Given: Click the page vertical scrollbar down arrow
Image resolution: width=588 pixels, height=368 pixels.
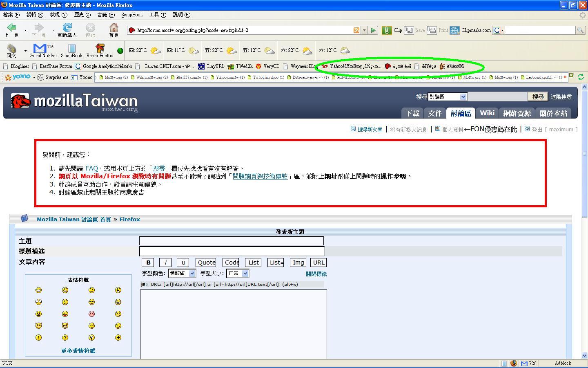Looking at the screenshot, I should click(584, 356).
